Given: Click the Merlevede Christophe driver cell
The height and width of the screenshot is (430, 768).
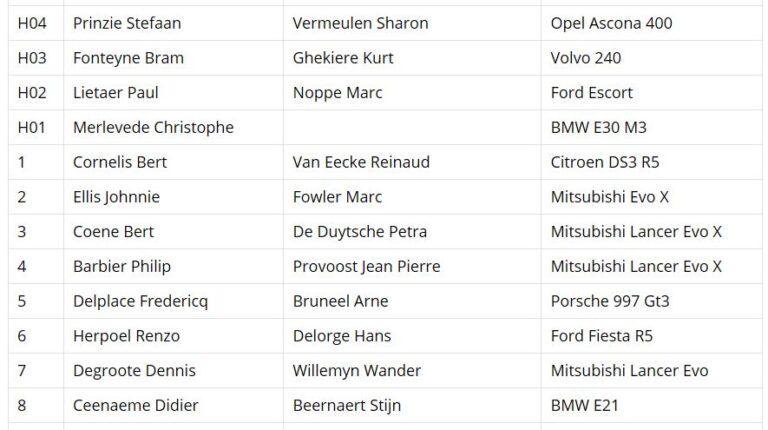Looking at the screenshot, I should (173, 127).
